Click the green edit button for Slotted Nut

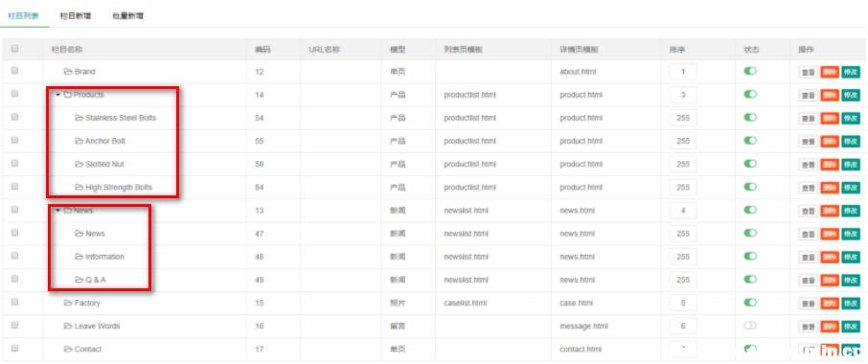pyautogui.click(x=851, y=165)
